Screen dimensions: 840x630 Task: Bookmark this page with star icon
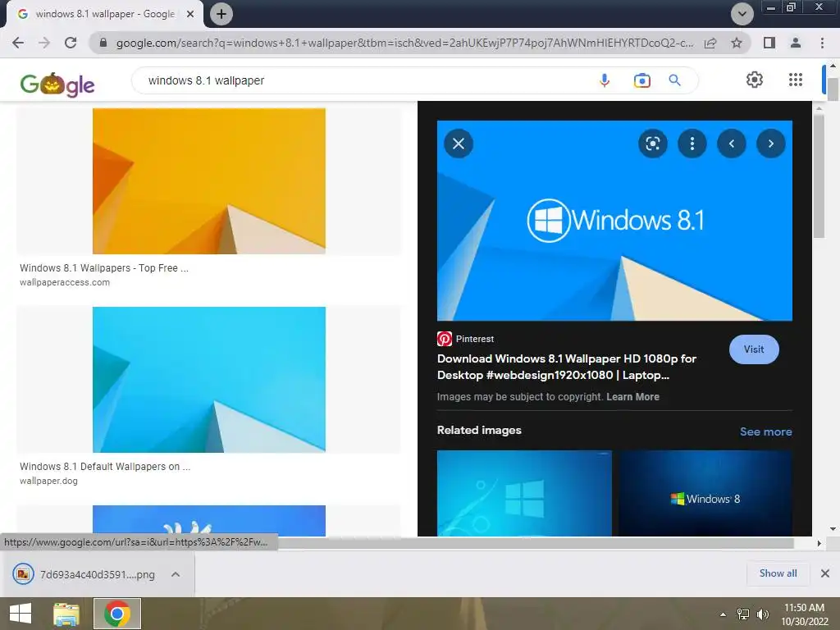tap(737, 43)
